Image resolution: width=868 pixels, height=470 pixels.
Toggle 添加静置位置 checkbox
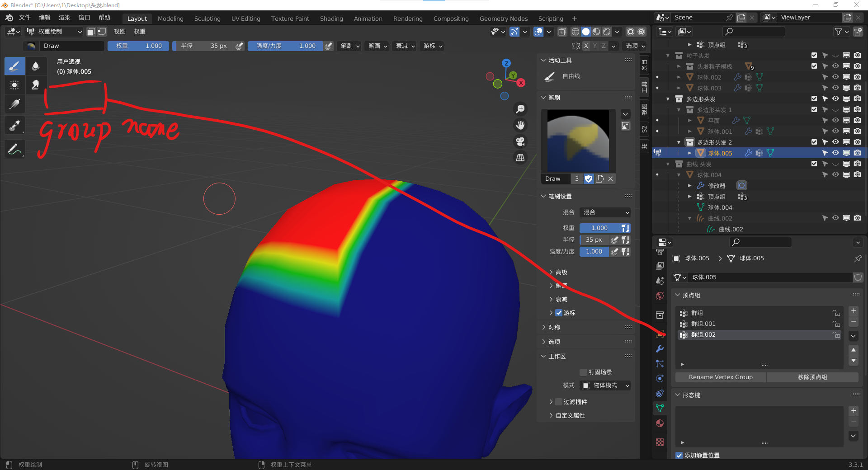click(x=679, y=455)
